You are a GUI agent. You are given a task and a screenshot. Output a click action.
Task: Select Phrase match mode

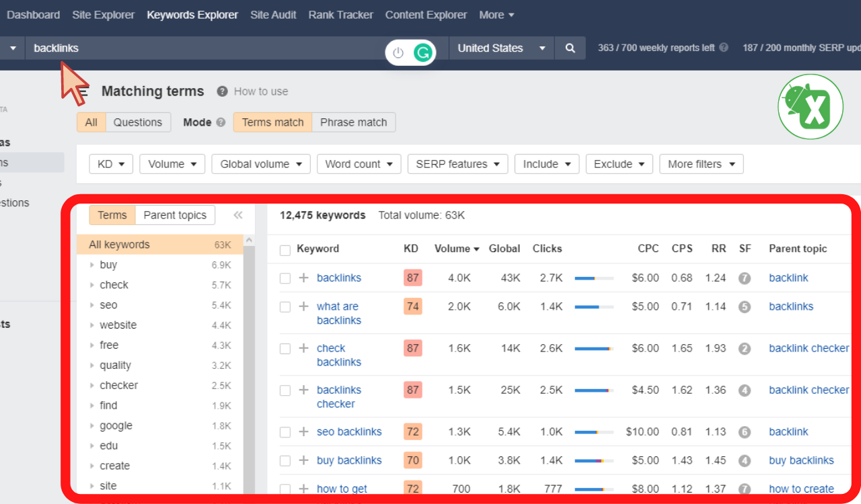(354, 122)
